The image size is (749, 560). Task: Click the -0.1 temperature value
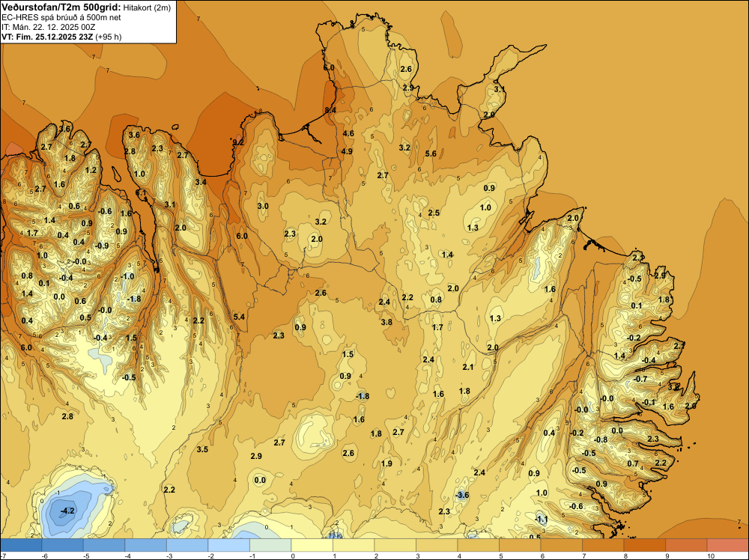[649, 403]
